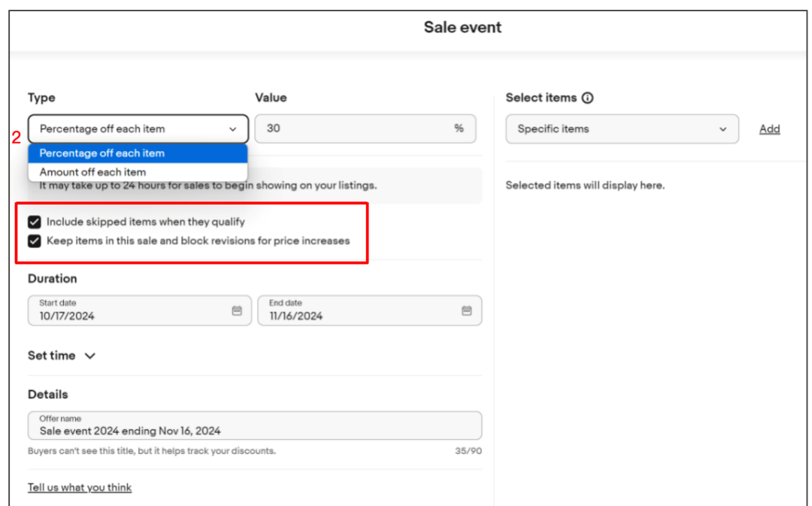
Task: Click the Set time chevron arrow
Action: 90,356
